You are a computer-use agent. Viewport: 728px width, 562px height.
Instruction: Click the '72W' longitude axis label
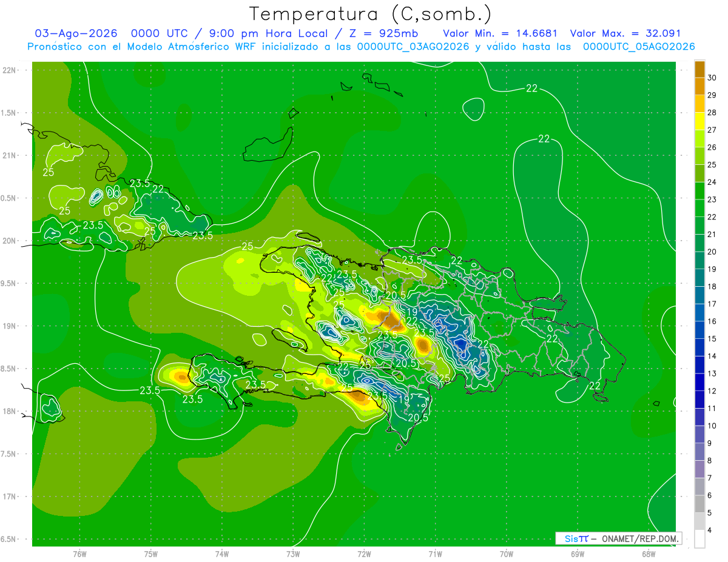(365, 554)
